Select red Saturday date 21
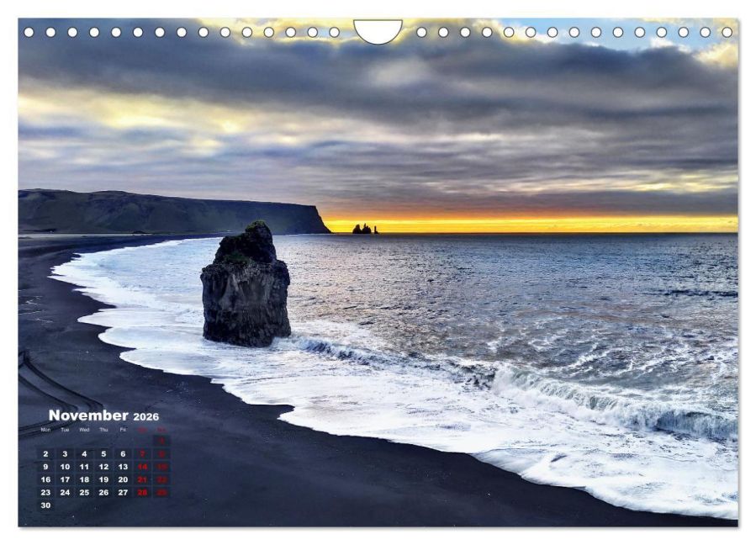756x545 pixels. (x=142, y=480)
